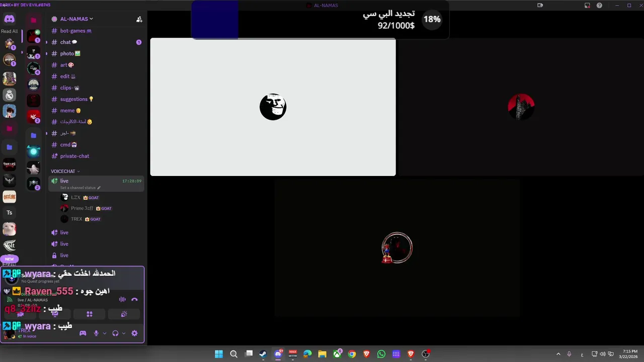The image size is (644, 362).
Task: Open Windows taskbar search
Action: (233, 354)
